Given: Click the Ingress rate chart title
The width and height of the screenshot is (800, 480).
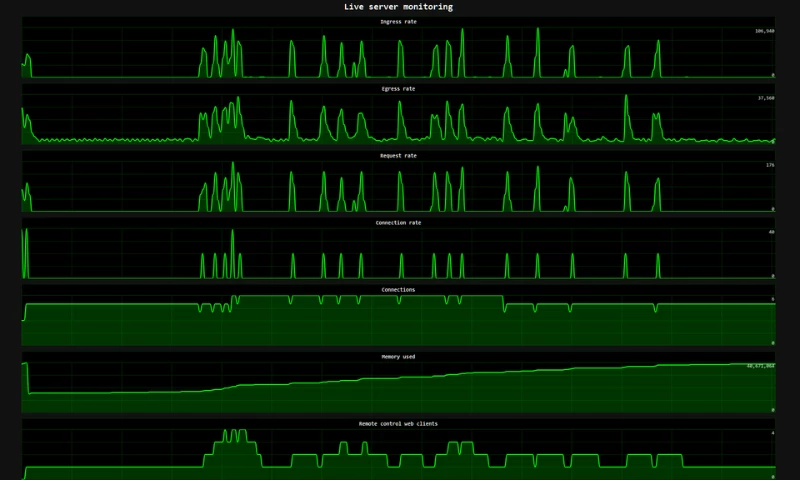Looking at the screenshot, I should click(x=398, y=21).
